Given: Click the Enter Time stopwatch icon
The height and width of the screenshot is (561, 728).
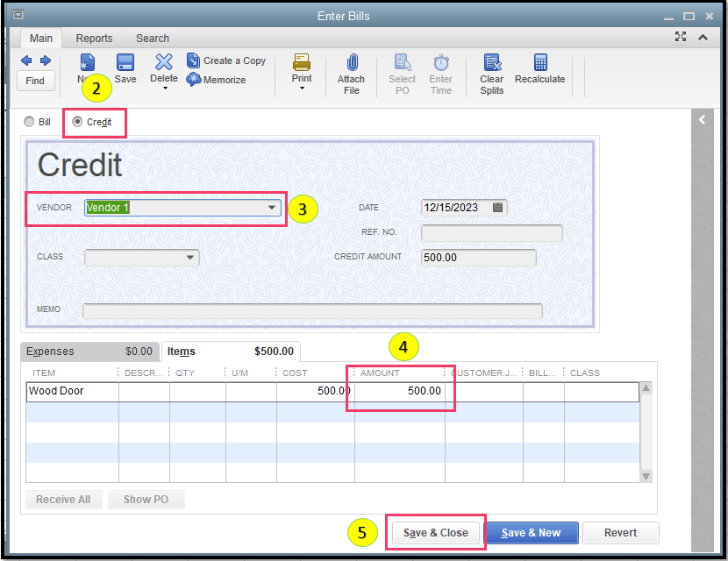Looking at the screenshot, I should [x=441, y=62].
